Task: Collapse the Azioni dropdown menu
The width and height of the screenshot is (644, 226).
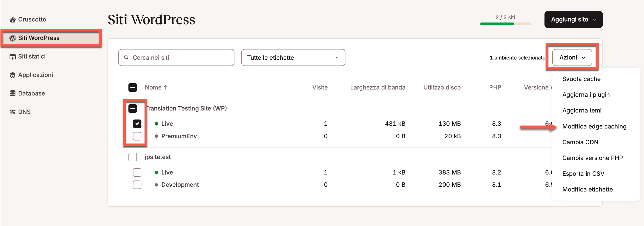Action: tap(572, 58)
